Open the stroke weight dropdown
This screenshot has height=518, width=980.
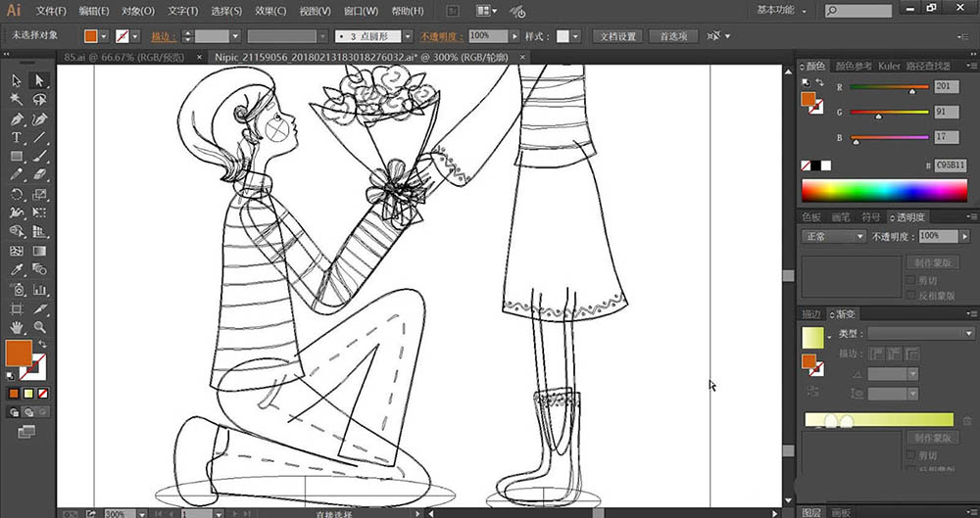(x=235, y=36)
